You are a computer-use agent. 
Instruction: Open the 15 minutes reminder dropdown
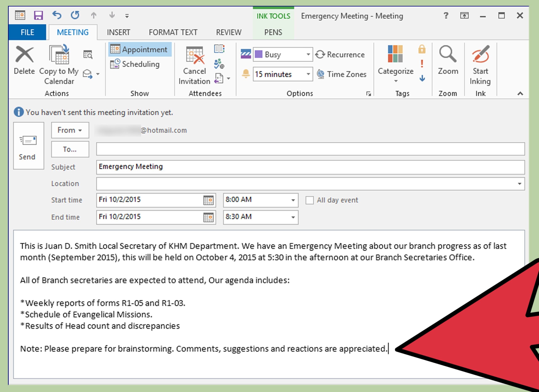(309, 74)
